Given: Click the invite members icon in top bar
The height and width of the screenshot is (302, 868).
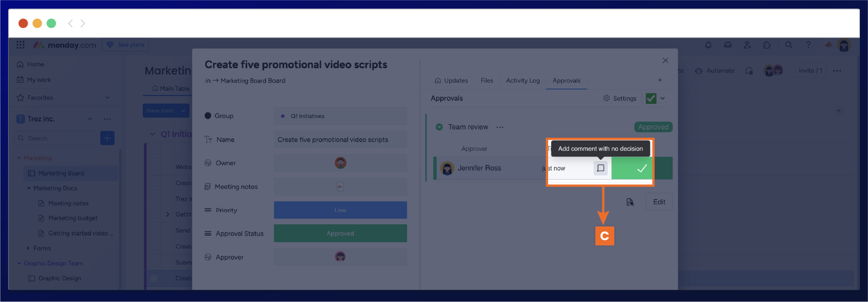Looking at the screenshot, I should tap(747, 45).
